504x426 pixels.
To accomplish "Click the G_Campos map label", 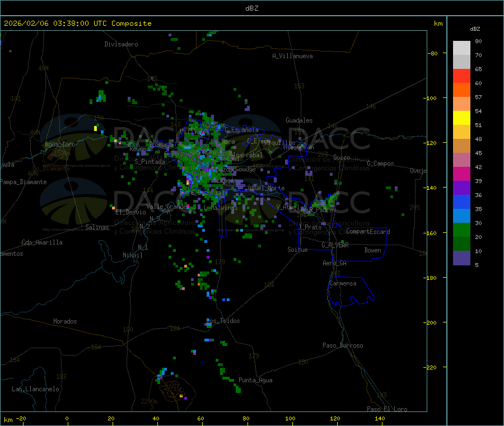I will pos(380,163).
